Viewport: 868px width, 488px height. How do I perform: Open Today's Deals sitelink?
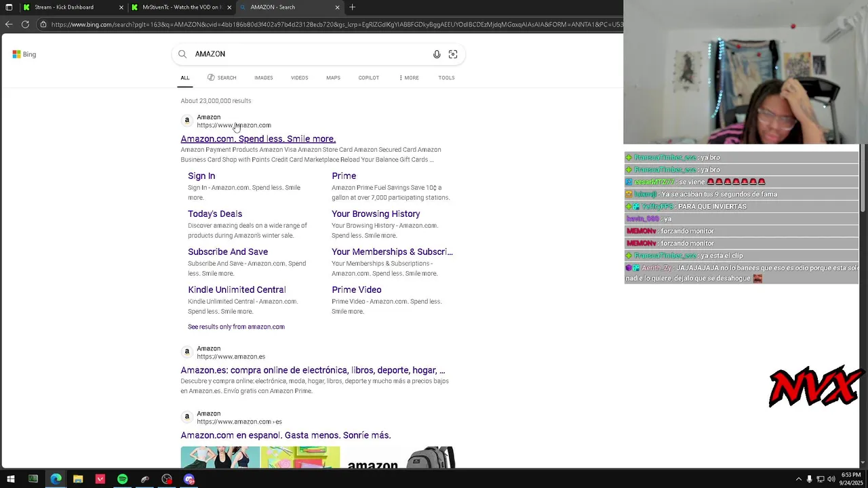coord(215,214)
